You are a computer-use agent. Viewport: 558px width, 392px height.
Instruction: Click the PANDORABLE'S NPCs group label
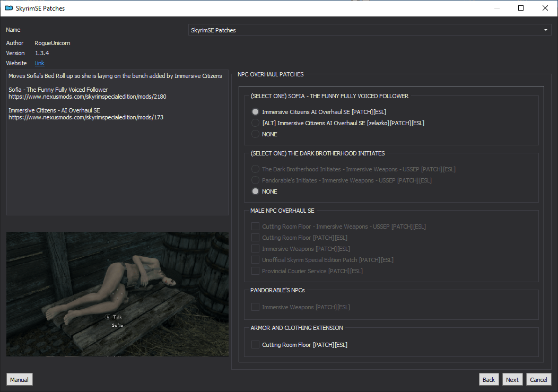tap(277, 290)
